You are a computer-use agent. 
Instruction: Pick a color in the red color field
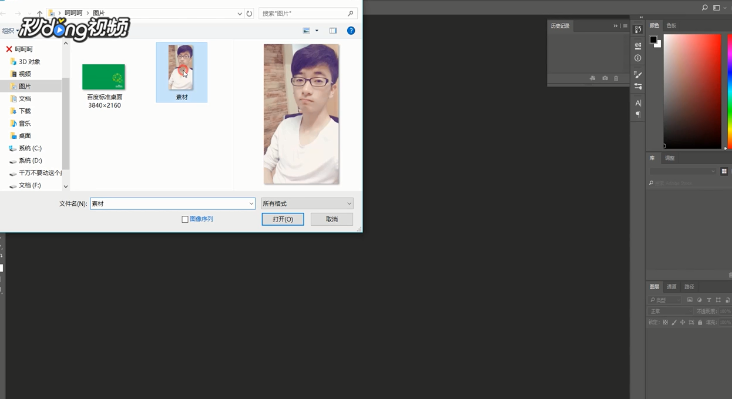tap(692, 91)
